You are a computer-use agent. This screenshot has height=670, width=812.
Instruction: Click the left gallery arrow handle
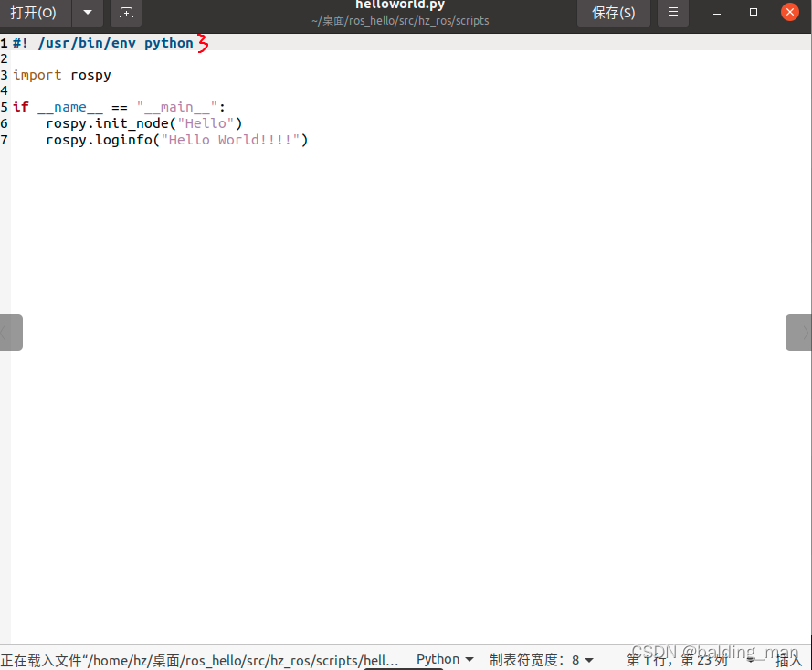click(11, 333)
